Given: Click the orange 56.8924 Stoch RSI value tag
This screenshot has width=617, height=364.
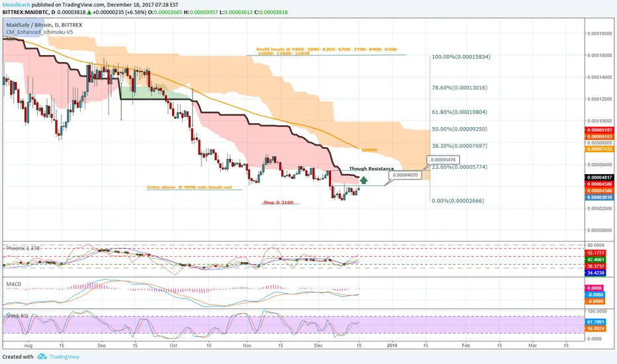Looking at the screenshot, I should [595, 328].
